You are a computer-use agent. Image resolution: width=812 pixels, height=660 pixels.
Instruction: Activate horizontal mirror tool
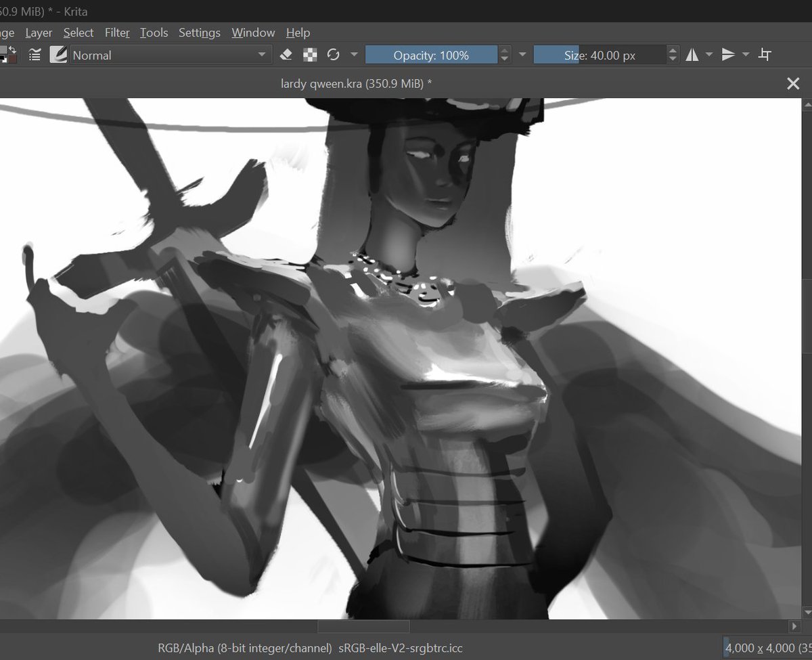pos(692,54)
